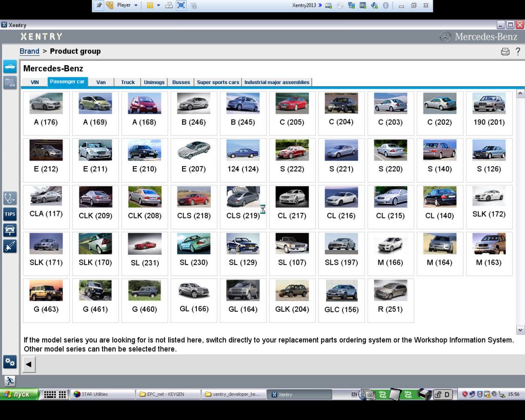Open the gears settings icon in sidebar
The image size is (525, 420).
coord(10,362)
